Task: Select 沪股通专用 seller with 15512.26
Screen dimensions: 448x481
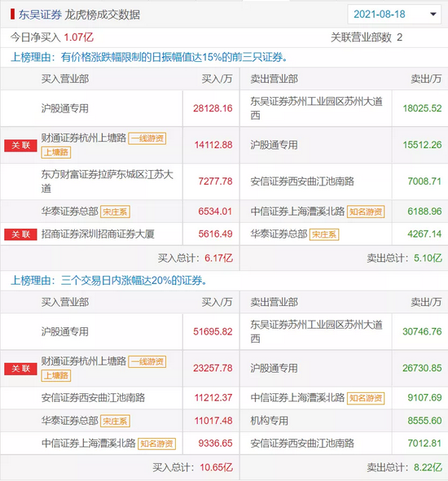Action: coord(274,145)
